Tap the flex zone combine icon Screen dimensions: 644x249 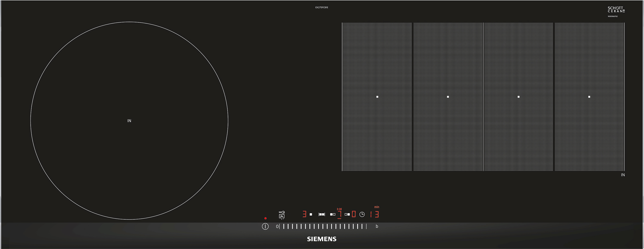click(322, 214)
